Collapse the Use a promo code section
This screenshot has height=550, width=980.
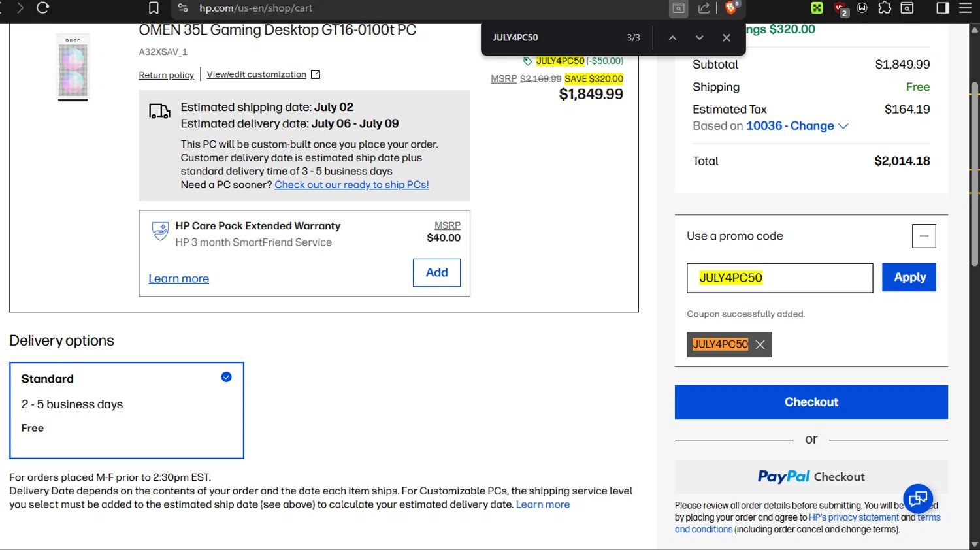coord(924,236)
